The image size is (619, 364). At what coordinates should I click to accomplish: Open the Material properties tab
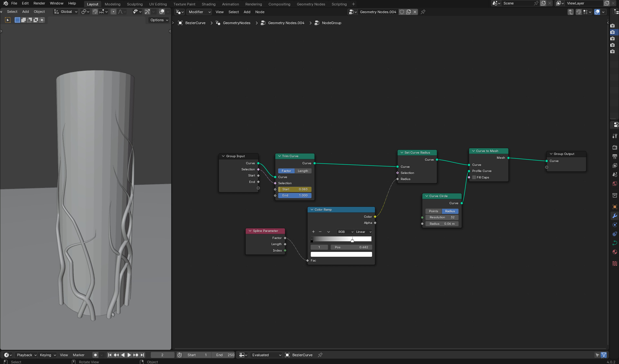point(614,252)
